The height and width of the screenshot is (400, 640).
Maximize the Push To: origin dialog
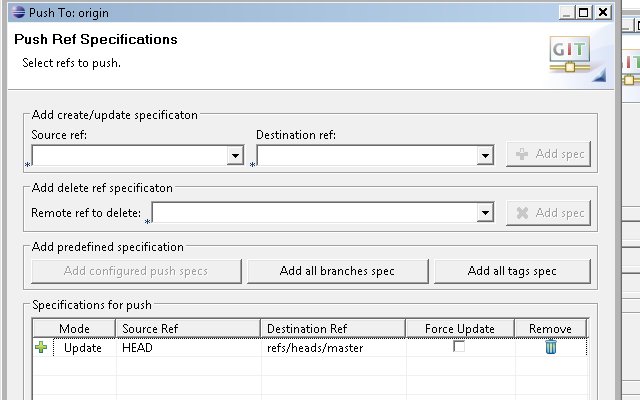[584, 13]
